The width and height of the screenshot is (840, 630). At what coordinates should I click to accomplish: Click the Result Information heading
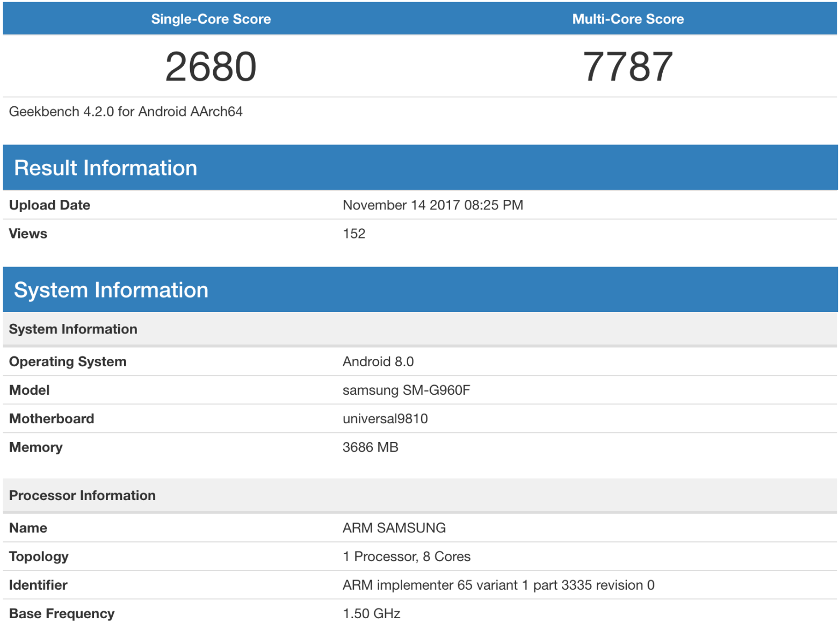(106, 168)
